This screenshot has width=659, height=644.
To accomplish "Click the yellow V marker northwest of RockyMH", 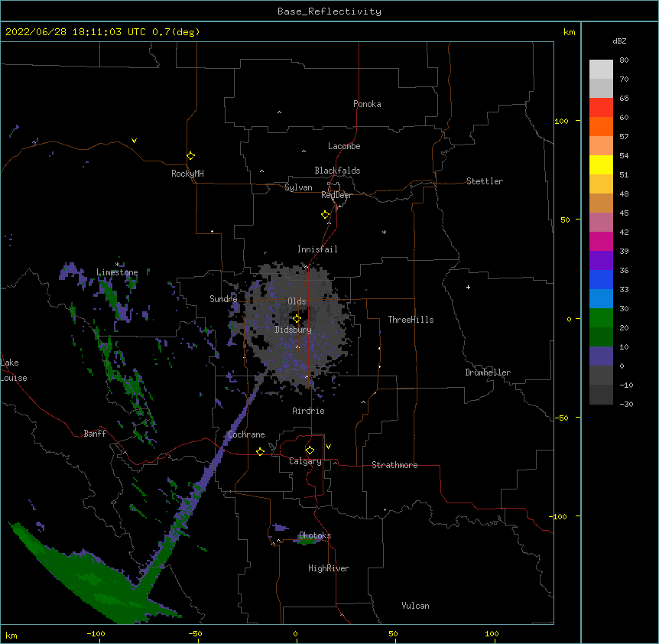I will [x=134, y=141].
